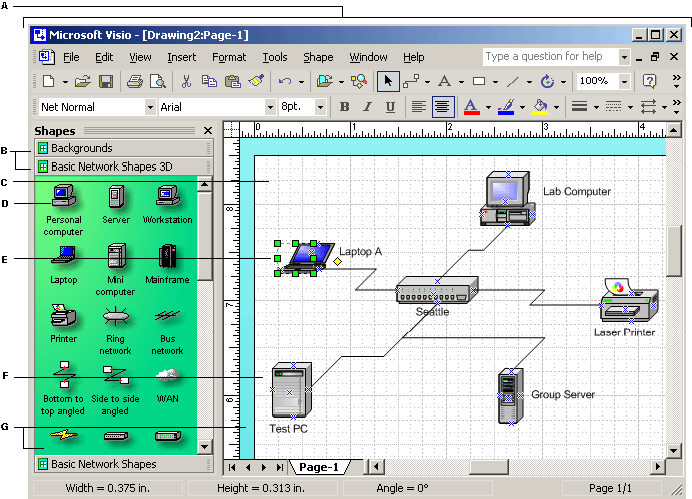692x499 pixels.
Task: Select the Connector tool
Action: pyautogui.click(x=411, y=81)
